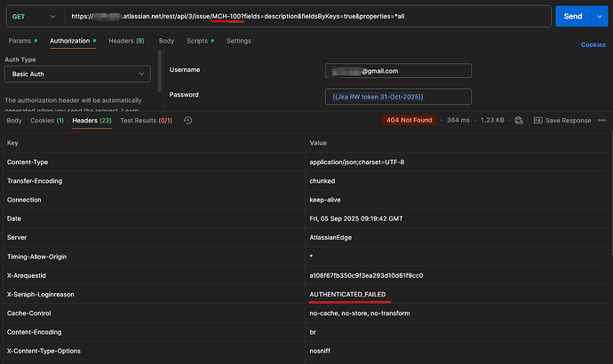
Task: Click the Save Response icon
Action: click(537, 120)
